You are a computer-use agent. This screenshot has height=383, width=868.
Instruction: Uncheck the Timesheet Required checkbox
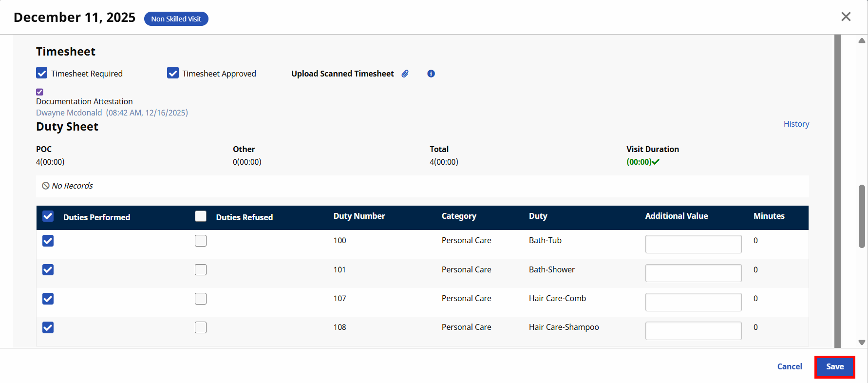pyautogui.click(x=42, y=73)
